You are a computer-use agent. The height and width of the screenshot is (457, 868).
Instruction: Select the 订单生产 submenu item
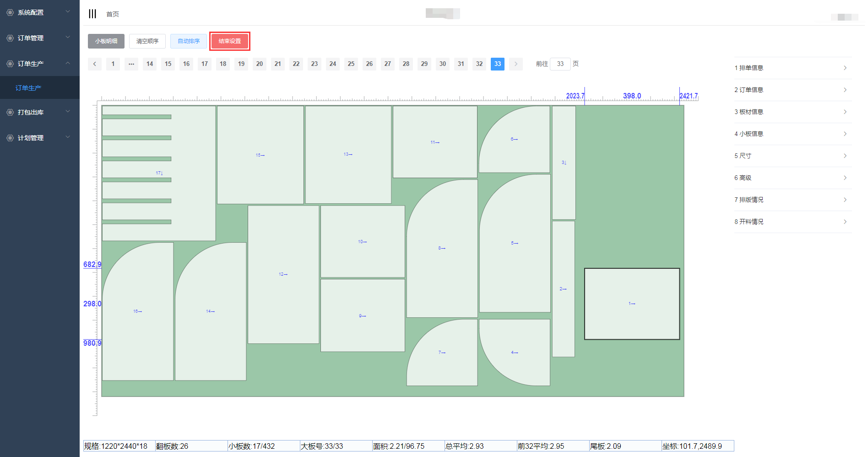(28, 88)
